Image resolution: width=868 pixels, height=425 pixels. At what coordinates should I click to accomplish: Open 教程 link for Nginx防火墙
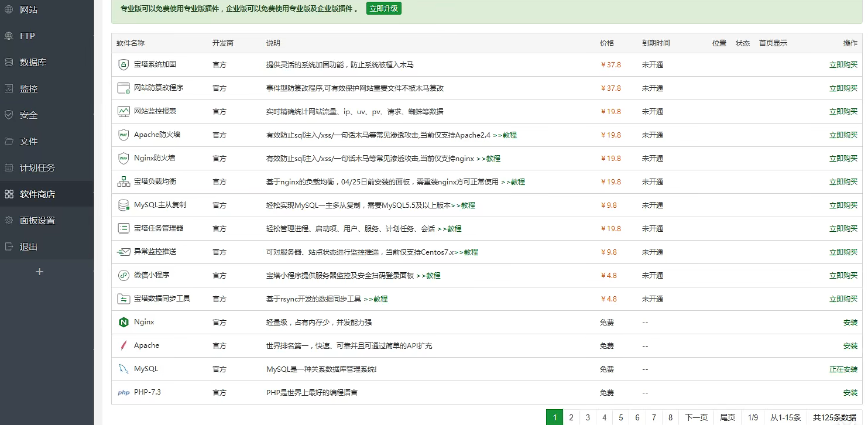[x=488, y=159]
